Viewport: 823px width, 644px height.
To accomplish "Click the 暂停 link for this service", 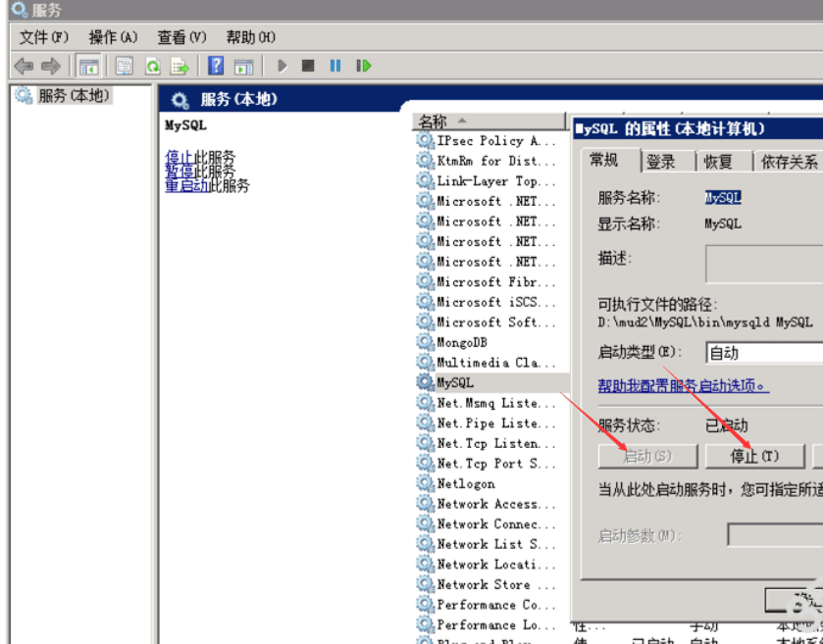I will click(180, 171).
